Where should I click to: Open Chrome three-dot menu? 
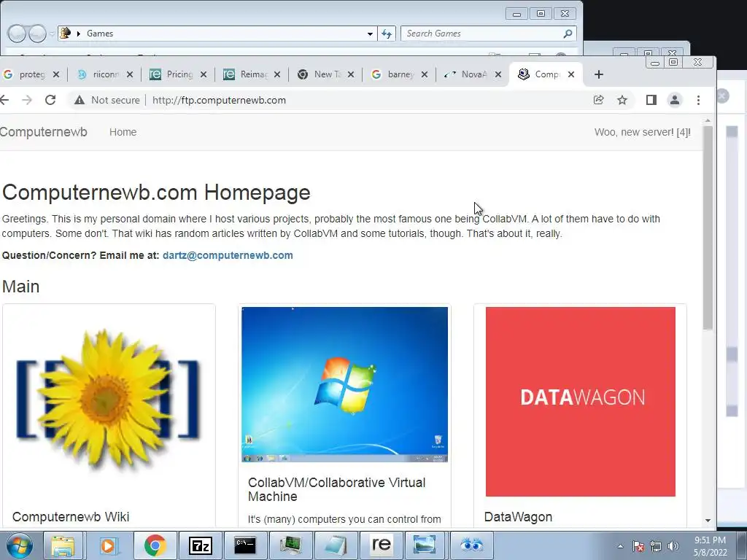(x=698, y=100)
